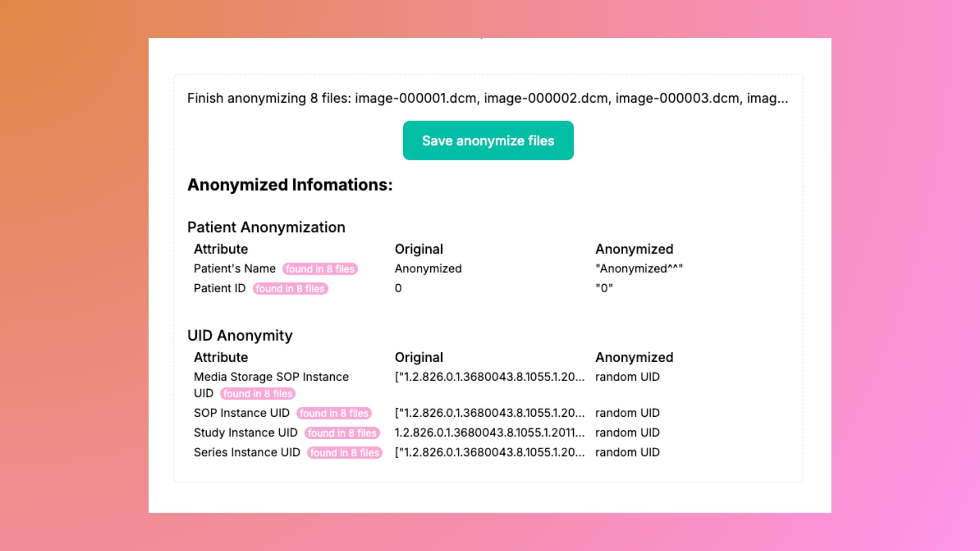Click the badge next to Media Storage SOP Instance UID
Screen dimensions: 980x551
click(257, 393)
